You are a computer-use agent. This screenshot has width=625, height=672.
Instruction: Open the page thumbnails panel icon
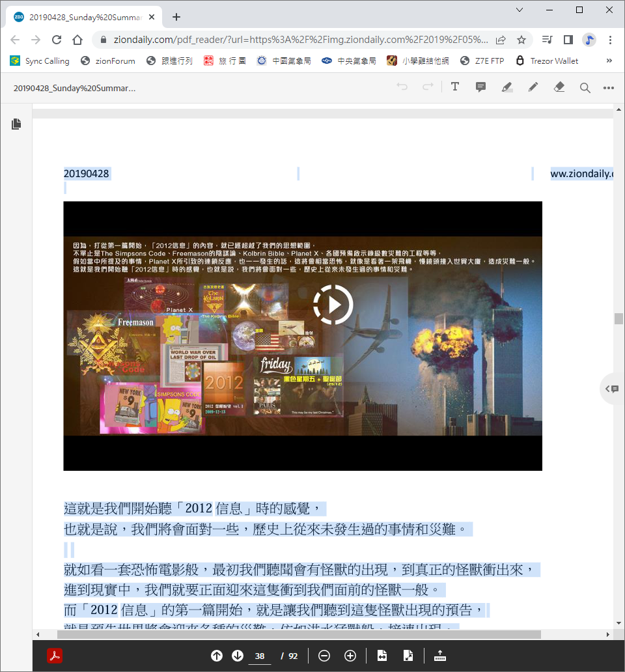pos(16,124)
